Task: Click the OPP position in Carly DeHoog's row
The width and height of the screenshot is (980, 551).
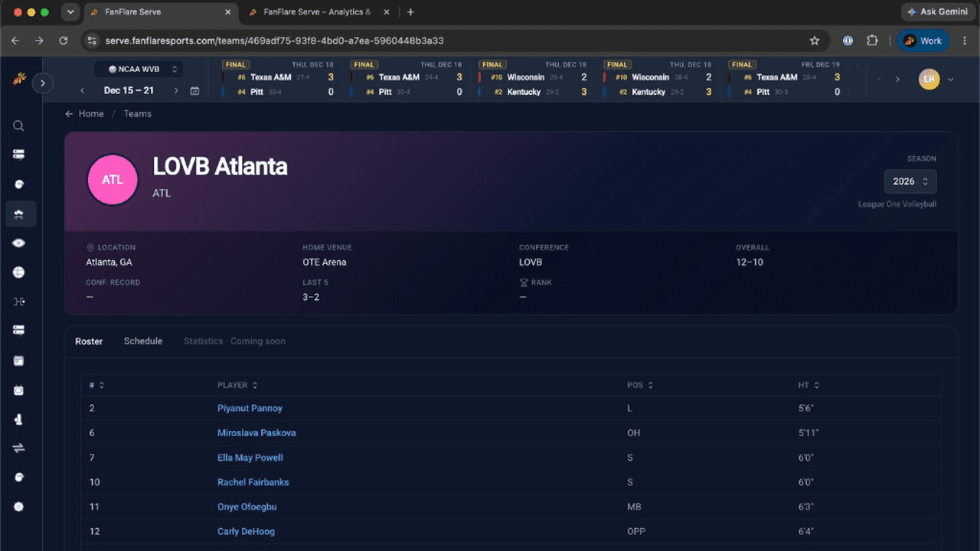Action: point(635,531)
